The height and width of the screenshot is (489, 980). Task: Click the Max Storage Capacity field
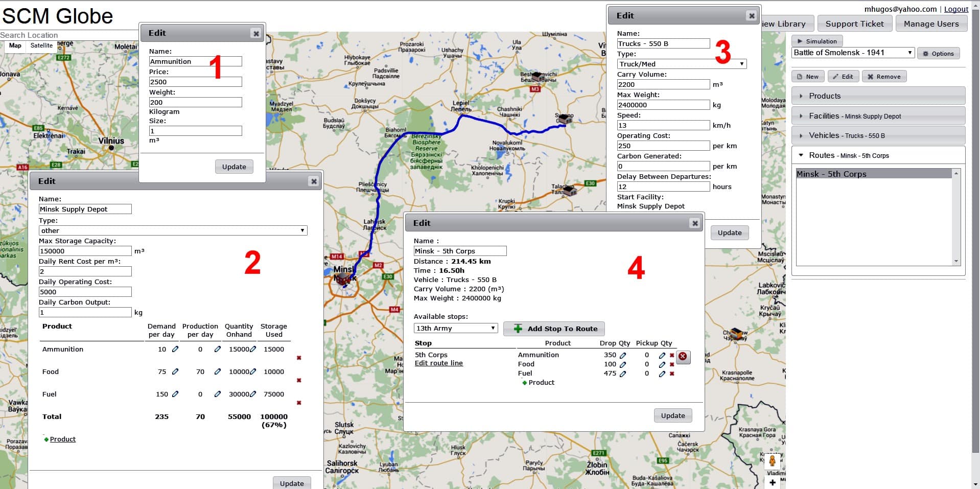85,251
